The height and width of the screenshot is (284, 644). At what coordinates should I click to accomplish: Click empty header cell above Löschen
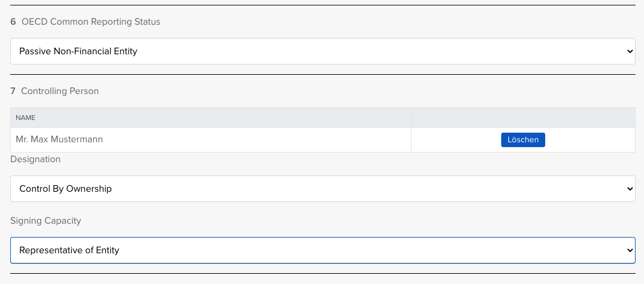pos(522,118)
